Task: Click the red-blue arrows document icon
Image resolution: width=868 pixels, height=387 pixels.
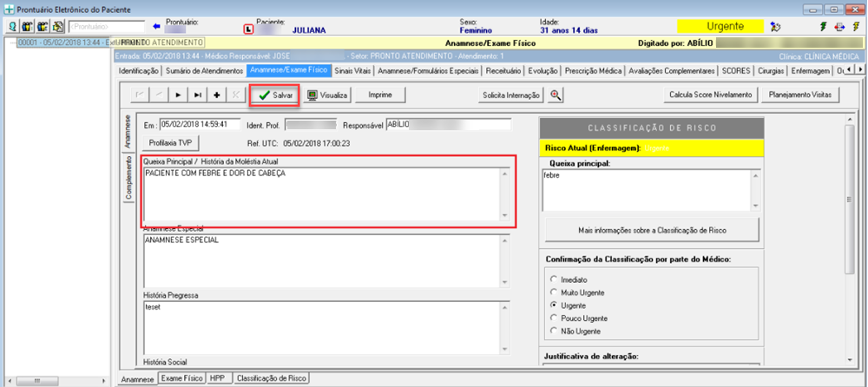Action: click(x=839, y=27)
